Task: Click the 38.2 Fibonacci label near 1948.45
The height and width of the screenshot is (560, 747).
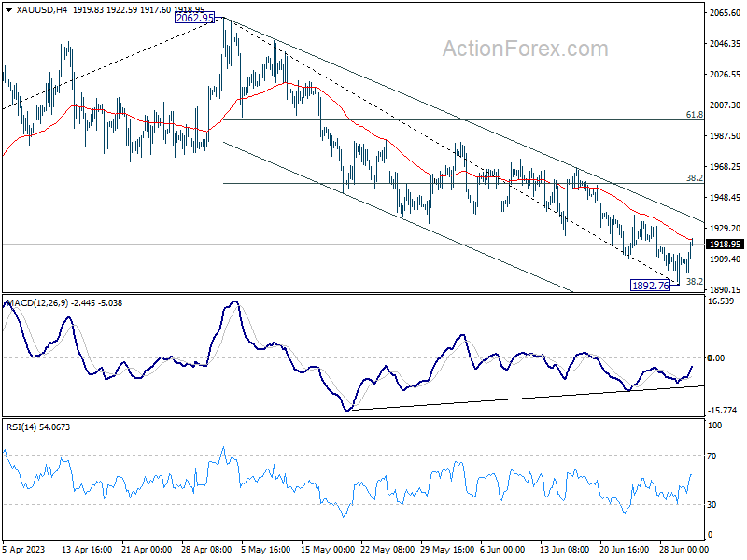Action: (694, 177)
